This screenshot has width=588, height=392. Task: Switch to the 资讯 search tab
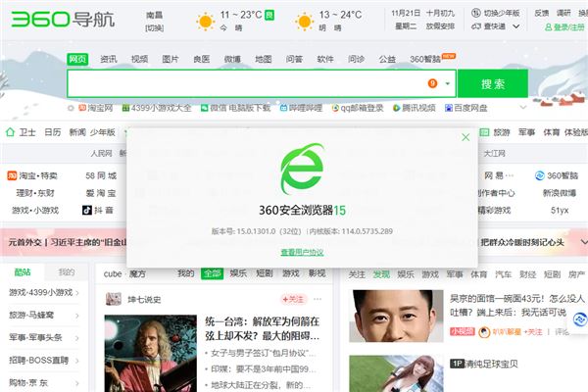[109, 59]
